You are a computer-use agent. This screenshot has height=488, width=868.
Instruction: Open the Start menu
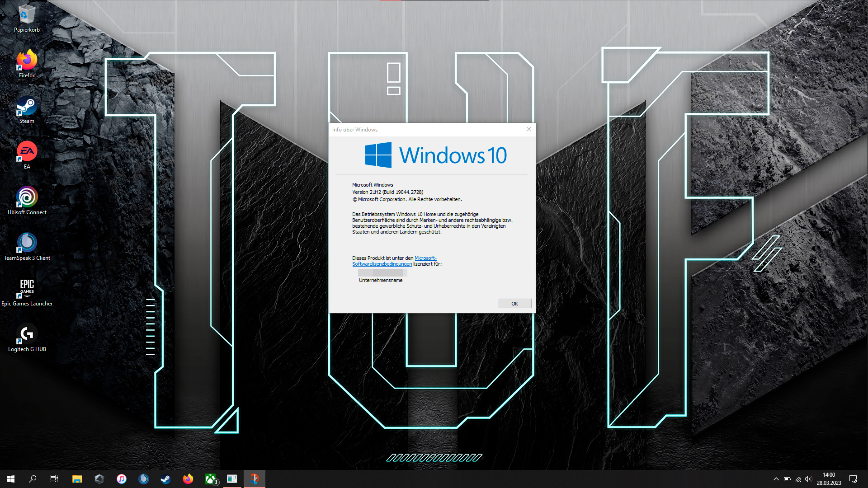pos(10,479)
